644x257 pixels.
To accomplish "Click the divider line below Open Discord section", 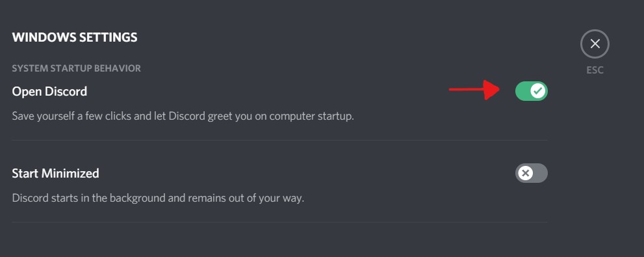I will click(279, 141).
